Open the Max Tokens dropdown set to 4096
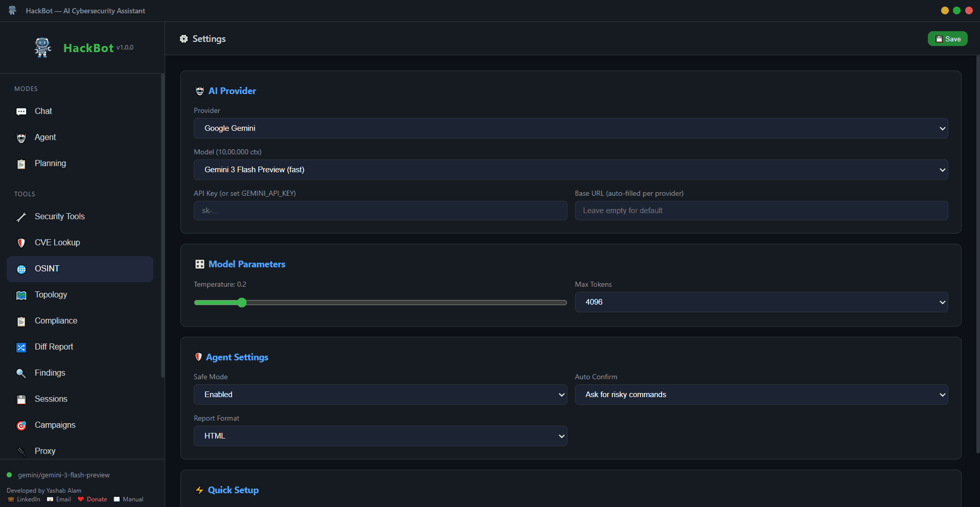The width and height of the screenshot is (980, 507). click(x=761, y=302)
